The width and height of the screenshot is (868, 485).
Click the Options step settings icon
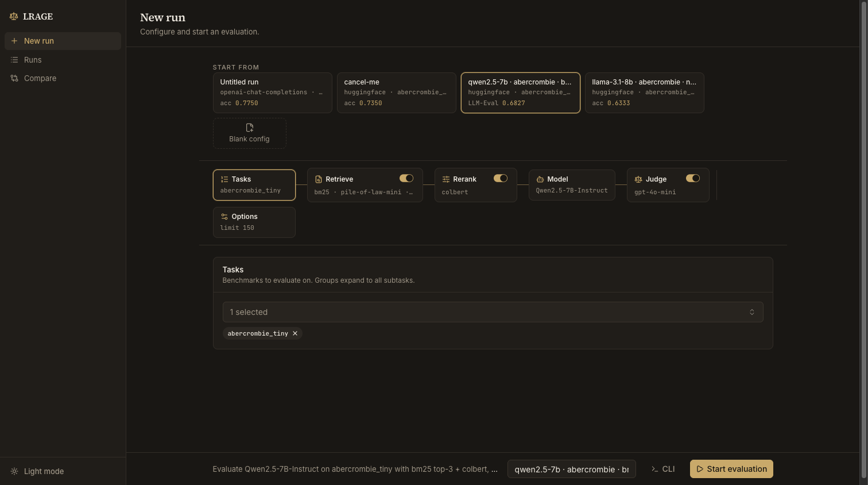pyautogui.click(x=224, y=217)
